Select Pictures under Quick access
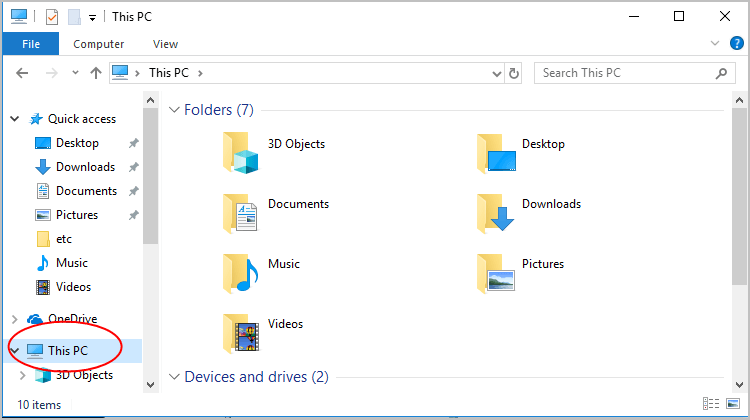This screenshot has height=420, width=750. [x=77, y=215]
